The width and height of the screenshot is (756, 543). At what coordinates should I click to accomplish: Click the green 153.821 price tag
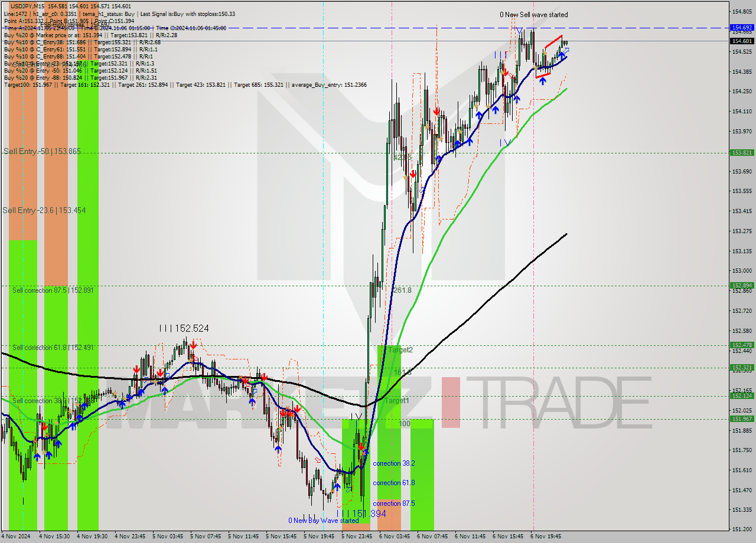pos(742,152)
